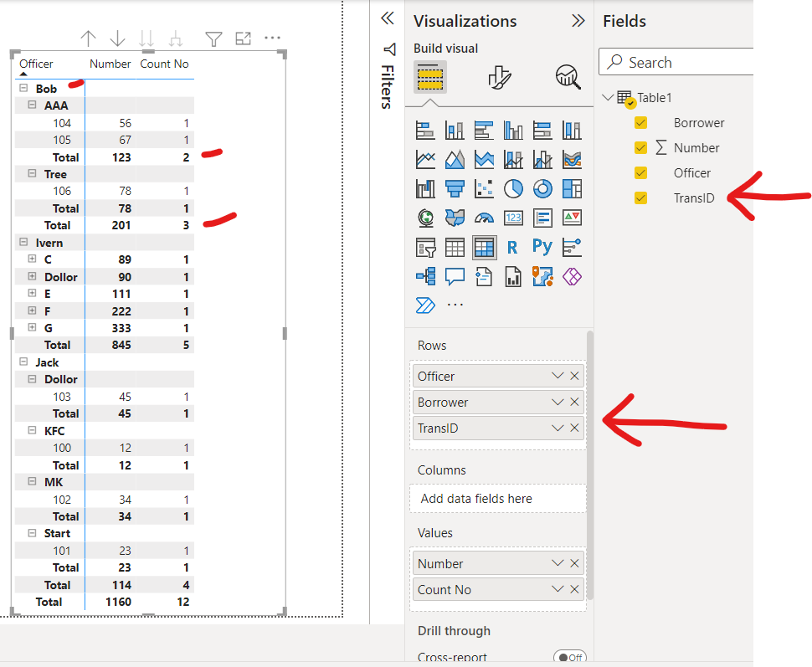This screenshot has height=667, width=812.
Task: Select the funnel chart visual
Action: [455, 188]
